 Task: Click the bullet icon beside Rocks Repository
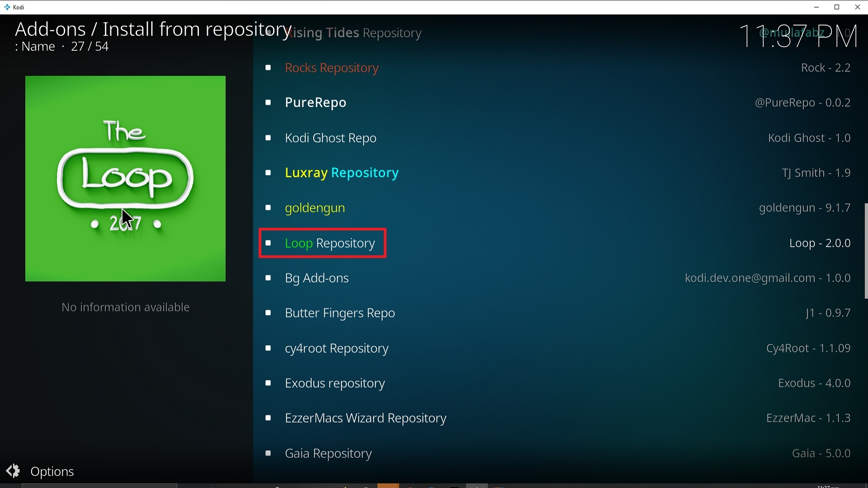pyautogui.click(x=268, y=68)
